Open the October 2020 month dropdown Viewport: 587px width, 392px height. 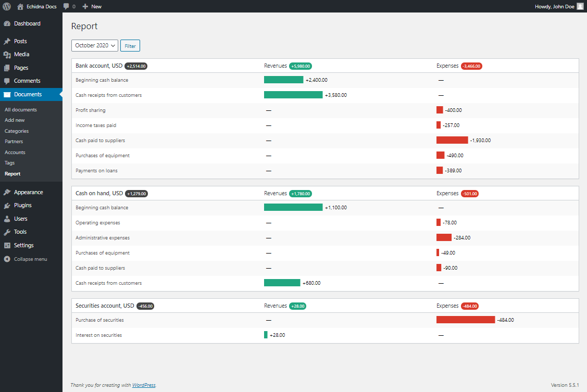(x=95, y=45)
